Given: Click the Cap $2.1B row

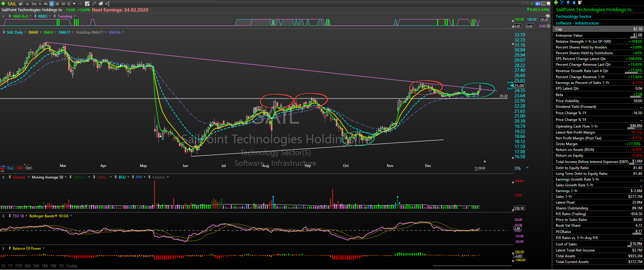Looking at the screenshot, I should click(598, 29).
